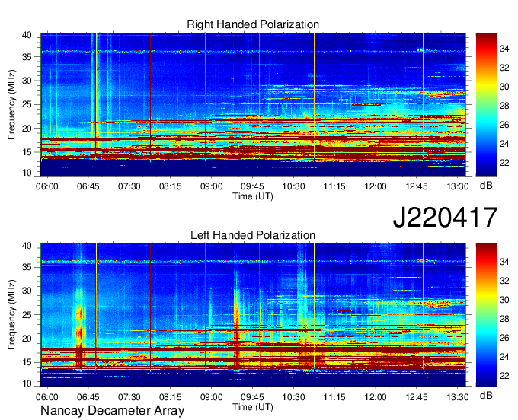Select "Time (UT)" label under the Right Handed plot
518x420 pixels.
(x=253, y=196)
